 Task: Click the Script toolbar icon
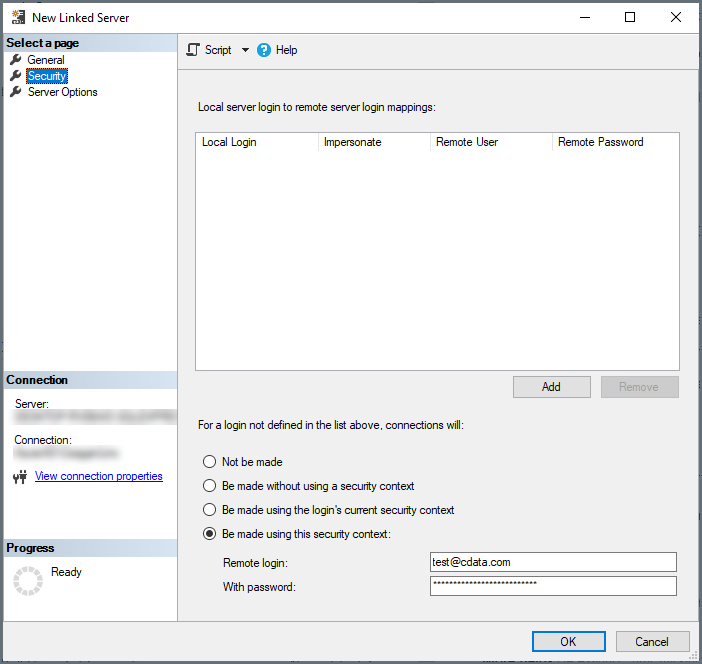click(193, 50)
